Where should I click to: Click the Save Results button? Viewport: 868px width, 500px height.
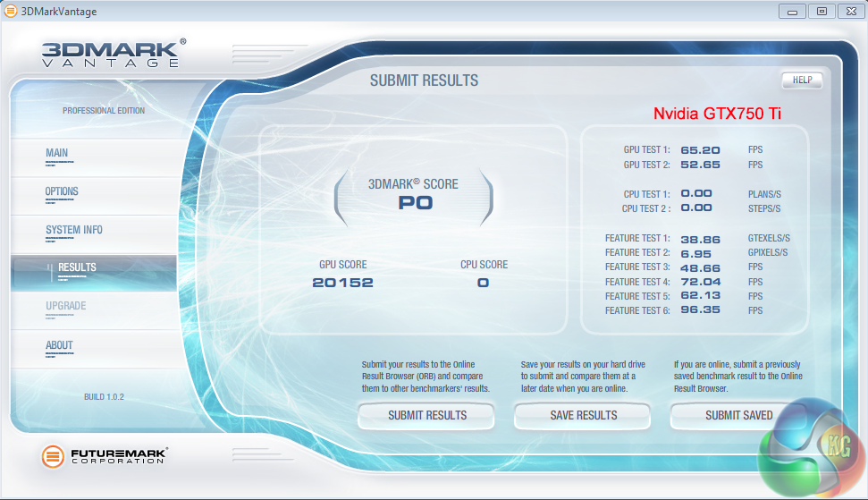tap(582, 415)
